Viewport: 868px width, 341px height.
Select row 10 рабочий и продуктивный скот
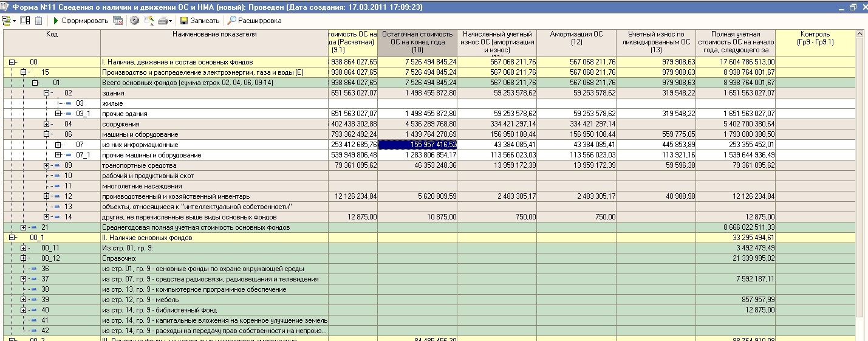coord(429,176)
